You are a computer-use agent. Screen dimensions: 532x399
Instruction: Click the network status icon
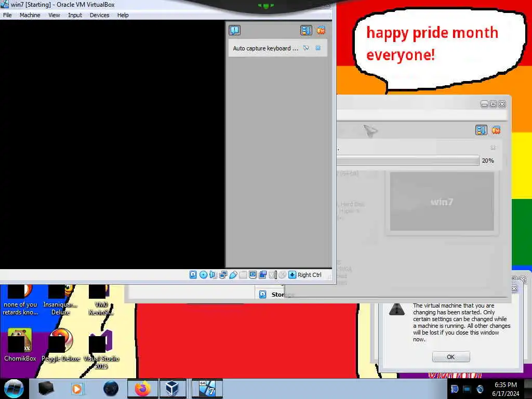(x=223, y=274)
